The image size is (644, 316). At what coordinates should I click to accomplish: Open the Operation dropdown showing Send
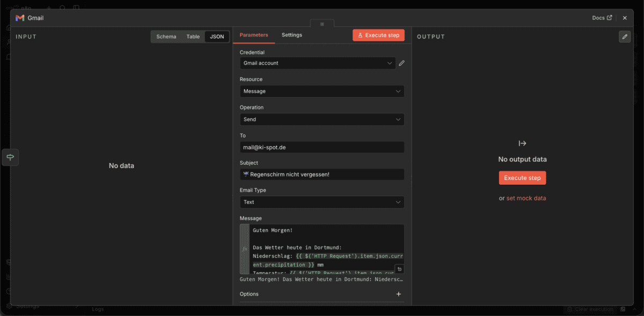pyautogui.click(x=321, y=119)
